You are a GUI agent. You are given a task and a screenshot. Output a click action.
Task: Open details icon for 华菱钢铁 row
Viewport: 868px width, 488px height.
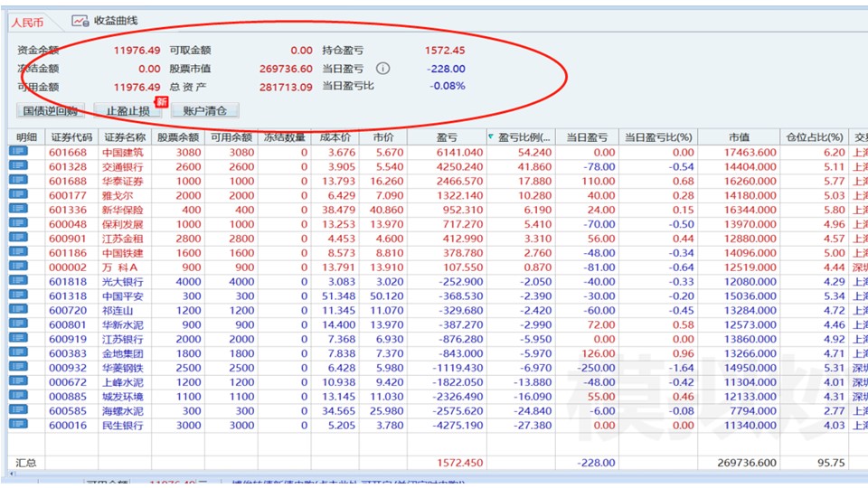[18, 367]
